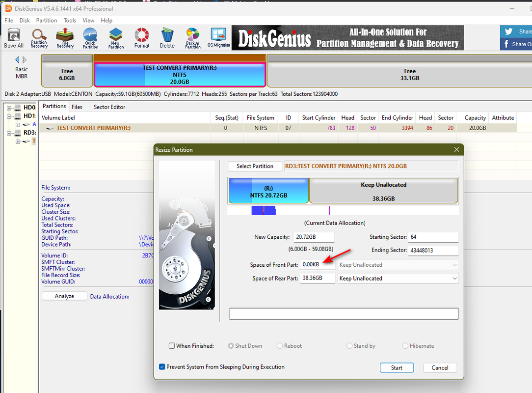532x393 pixels.
Task: Click Start to begin resizing
Action: point(397,367)
